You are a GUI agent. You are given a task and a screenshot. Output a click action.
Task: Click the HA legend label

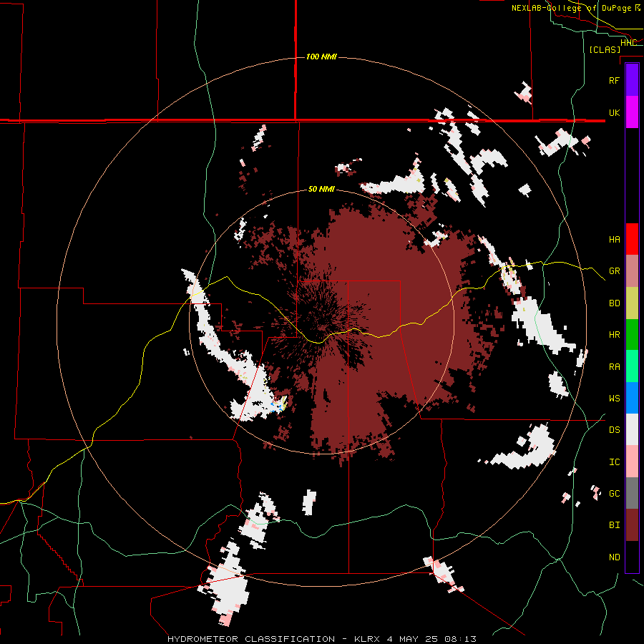(614, 239)
